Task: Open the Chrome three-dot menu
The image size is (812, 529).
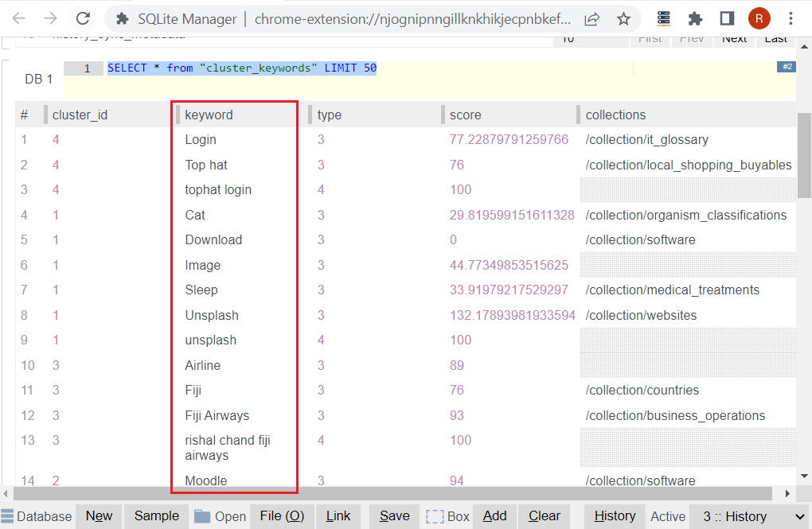Action: [791, 18]
